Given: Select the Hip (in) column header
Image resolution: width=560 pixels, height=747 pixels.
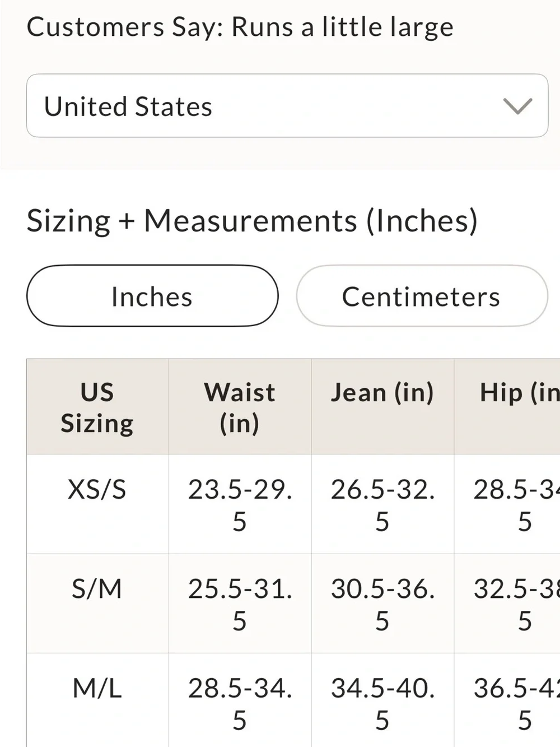Looking at the screenshot, I should click(x=507, y=407).
